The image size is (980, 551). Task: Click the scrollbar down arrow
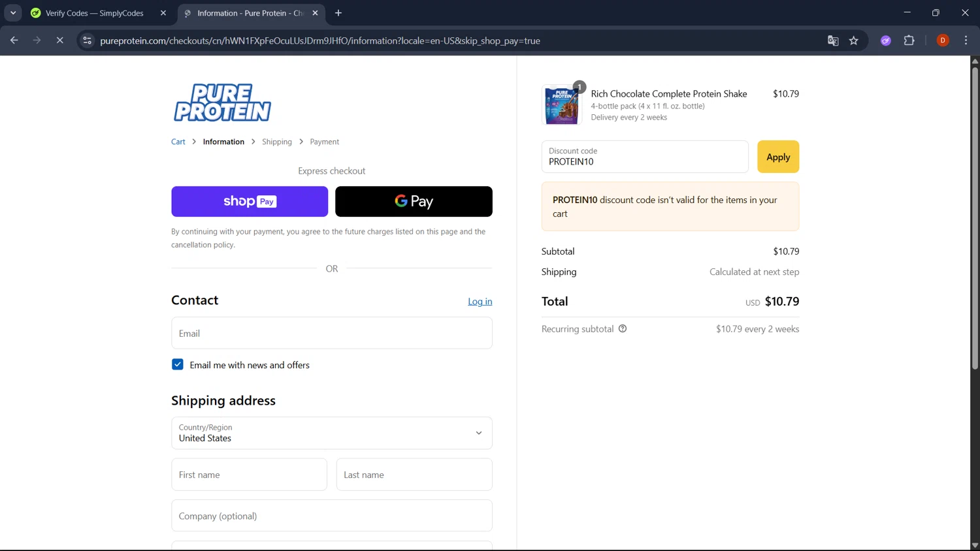pyautogui.click(x=975, y=546)
